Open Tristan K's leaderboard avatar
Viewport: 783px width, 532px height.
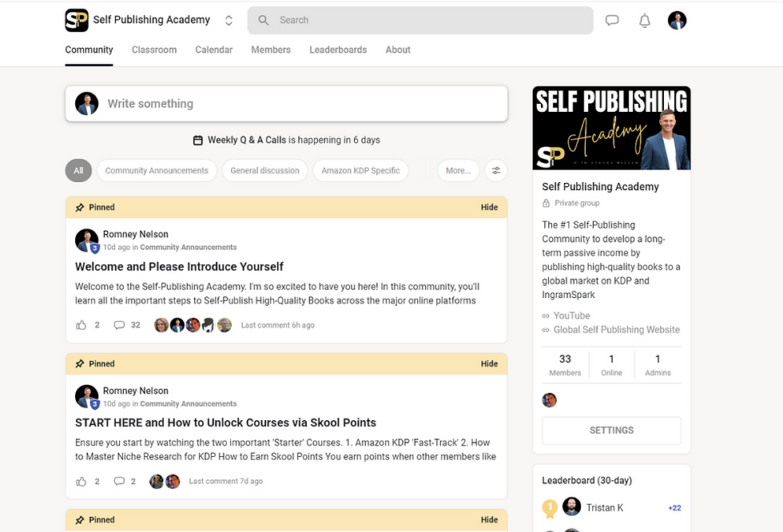coord(572,506)
